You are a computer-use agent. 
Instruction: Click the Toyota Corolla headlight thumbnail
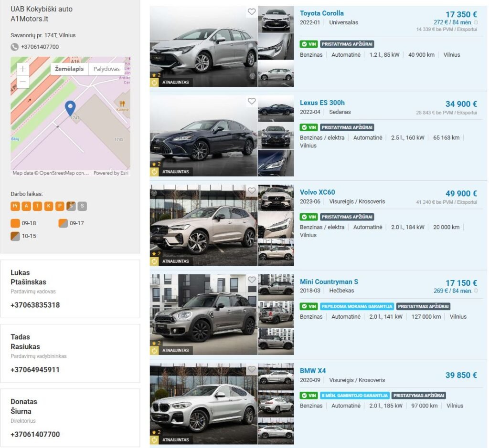(276, 46)
